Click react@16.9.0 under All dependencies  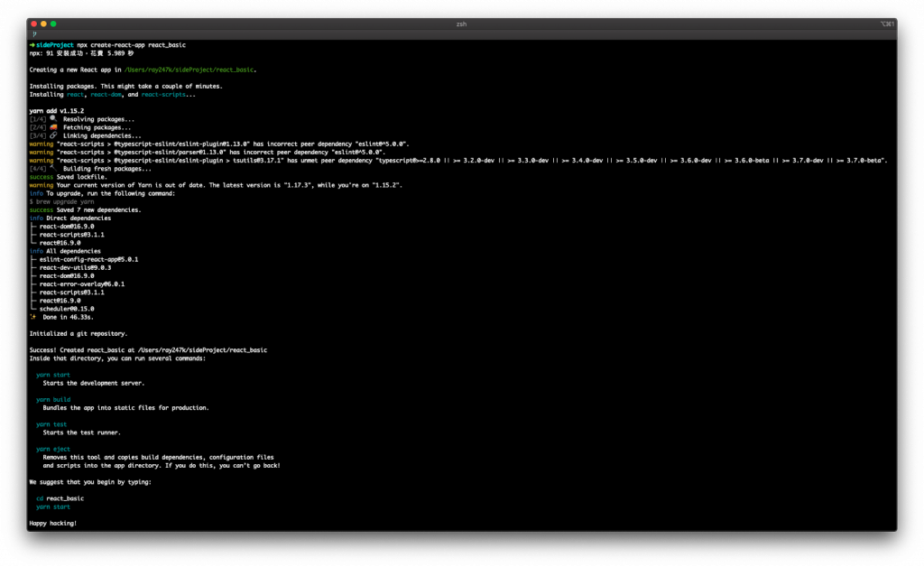(x=60, y=301)
